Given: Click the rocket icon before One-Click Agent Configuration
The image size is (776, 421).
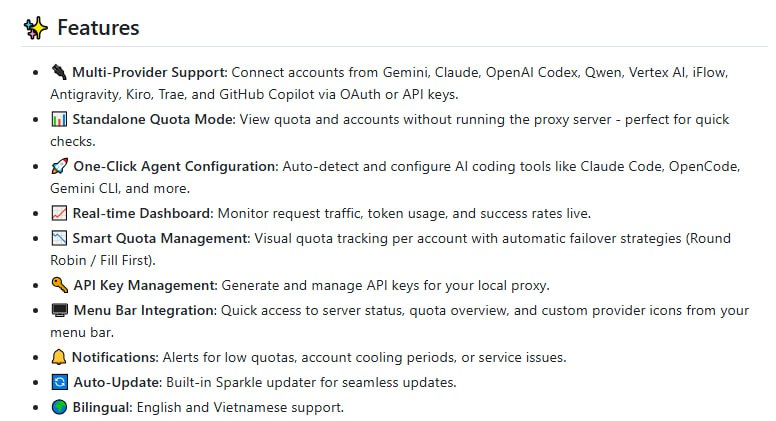Looking at the screenshot, I should [58, 166].
